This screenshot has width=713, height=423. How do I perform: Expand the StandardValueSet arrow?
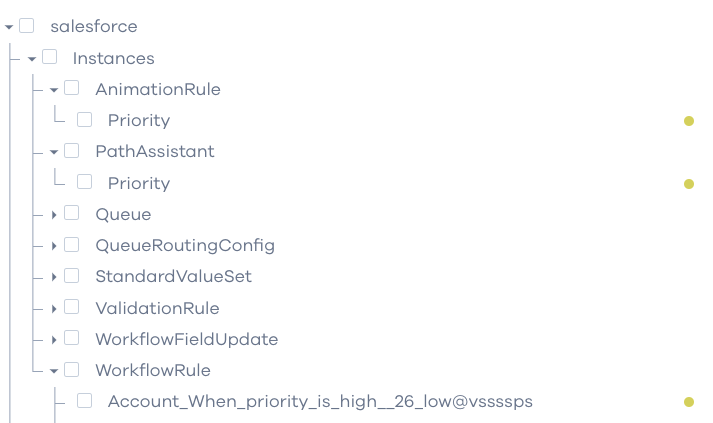(x=54, y=277)
